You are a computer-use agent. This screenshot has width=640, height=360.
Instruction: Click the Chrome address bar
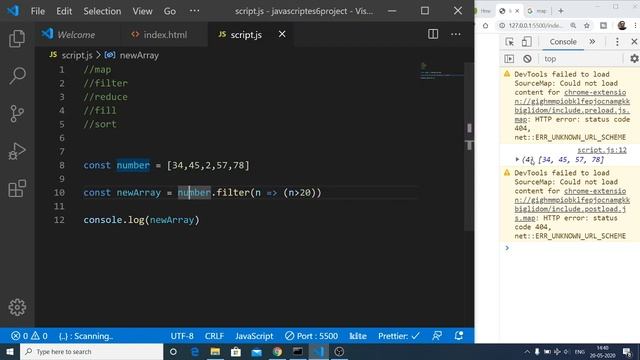[536, 26]
